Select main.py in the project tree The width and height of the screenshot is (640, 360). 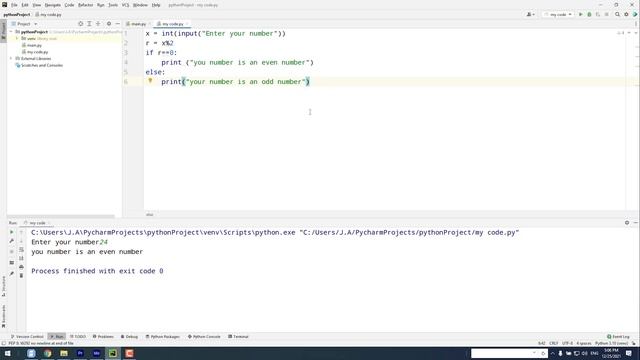32,45
